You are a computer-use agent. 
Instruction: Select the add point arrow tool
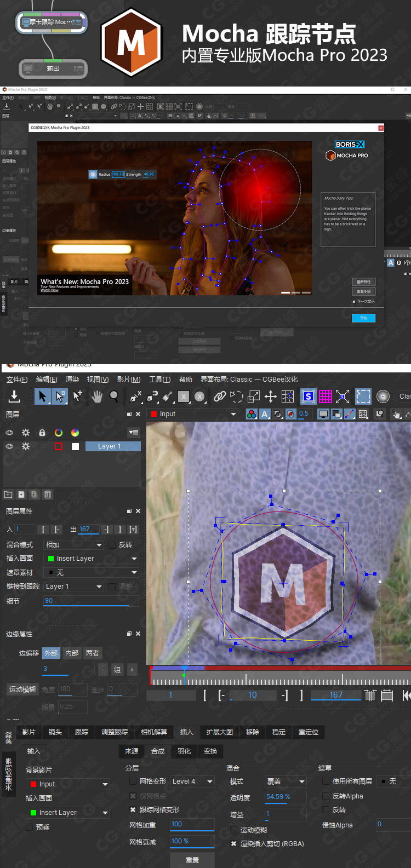(77, 396)
